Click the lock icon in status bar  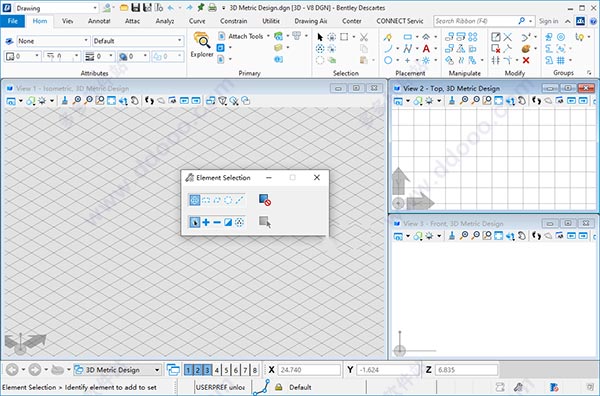pos(279,387)
